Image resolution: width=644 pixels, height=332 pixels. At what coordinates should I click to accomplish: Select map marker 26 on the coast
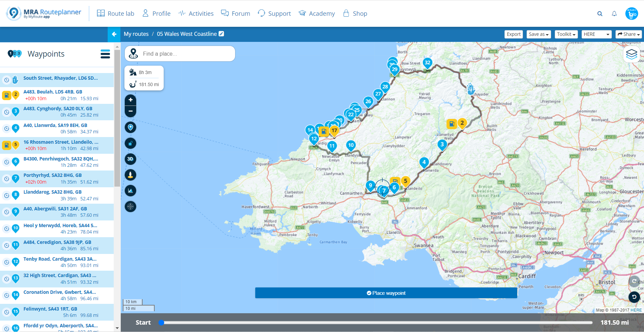pos(368,102)
